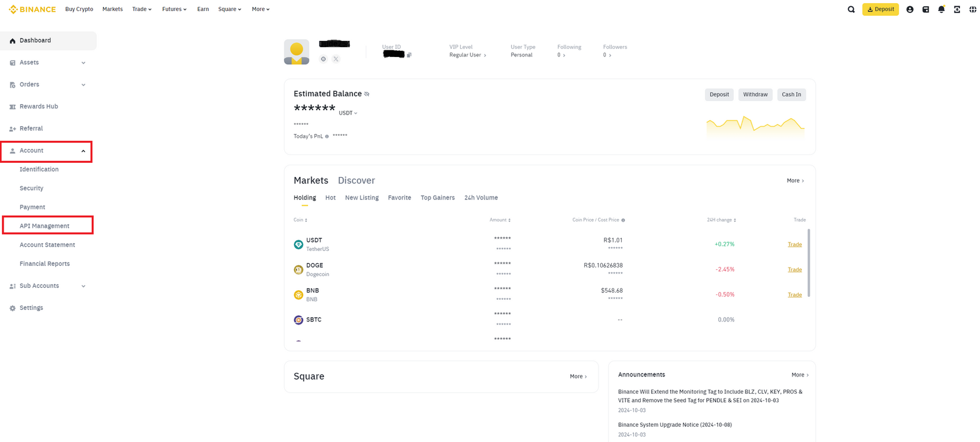Toggle balance visibility eye icon
Screen dimensions: 980x442
click(367, 94)
